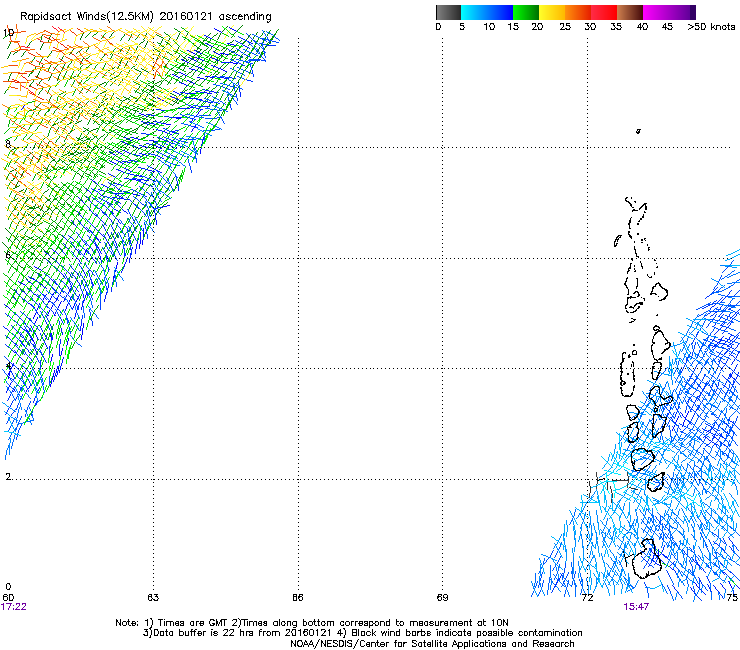Click the '30' legend scale label
The image size is (740, 650).
[590, 27]
